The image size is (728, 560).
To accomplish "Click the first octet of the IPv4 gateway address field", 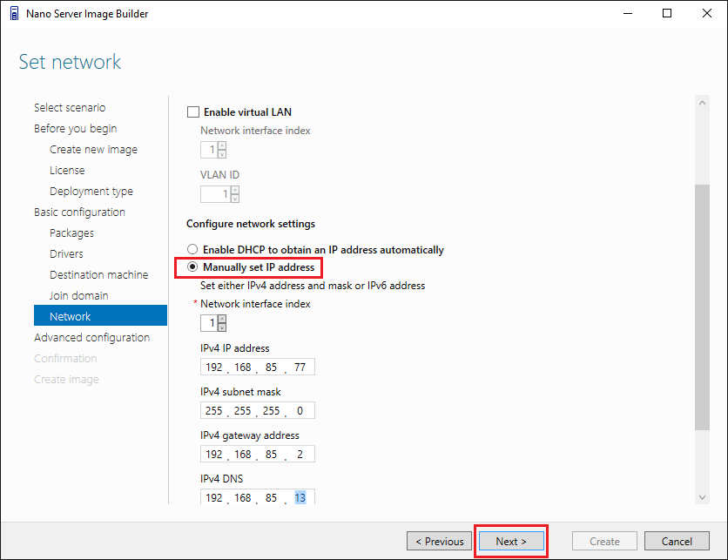I will click(214, 454).
